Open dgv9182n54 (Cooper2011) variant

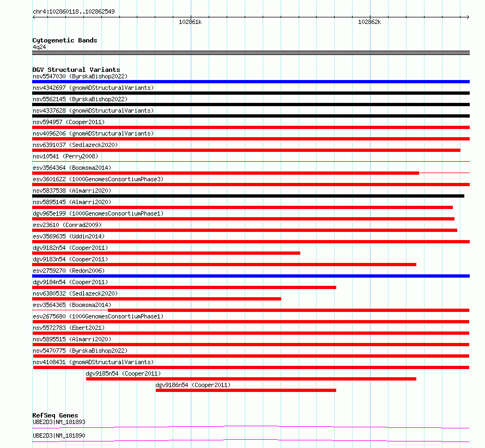70,248
